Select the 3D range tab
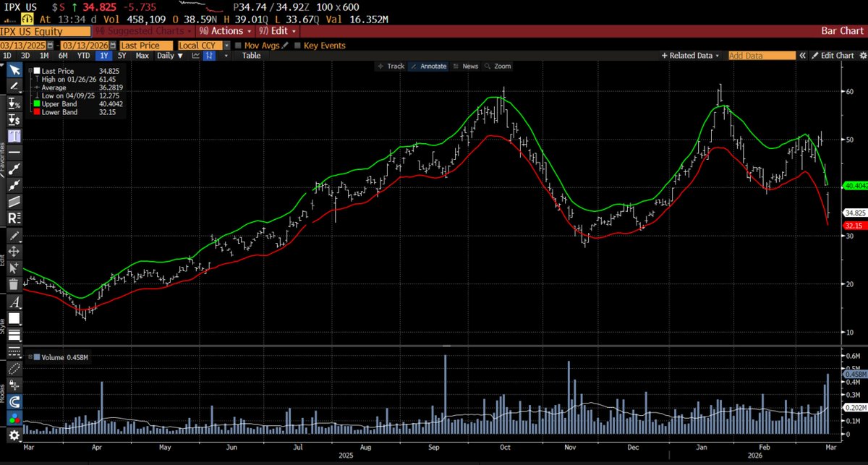The image size is (868, 465). pos(25,56)
